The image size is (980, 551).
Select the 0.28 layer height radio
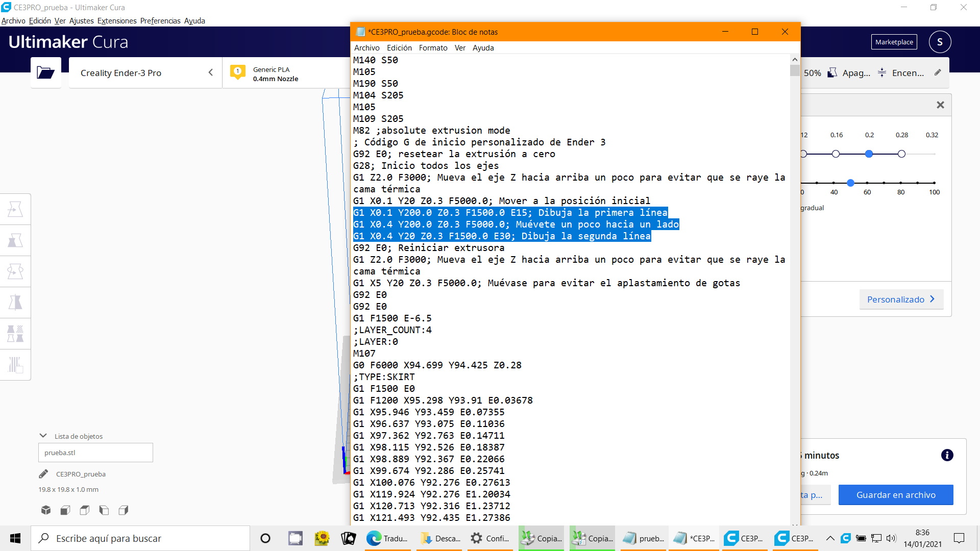[901, 154]
